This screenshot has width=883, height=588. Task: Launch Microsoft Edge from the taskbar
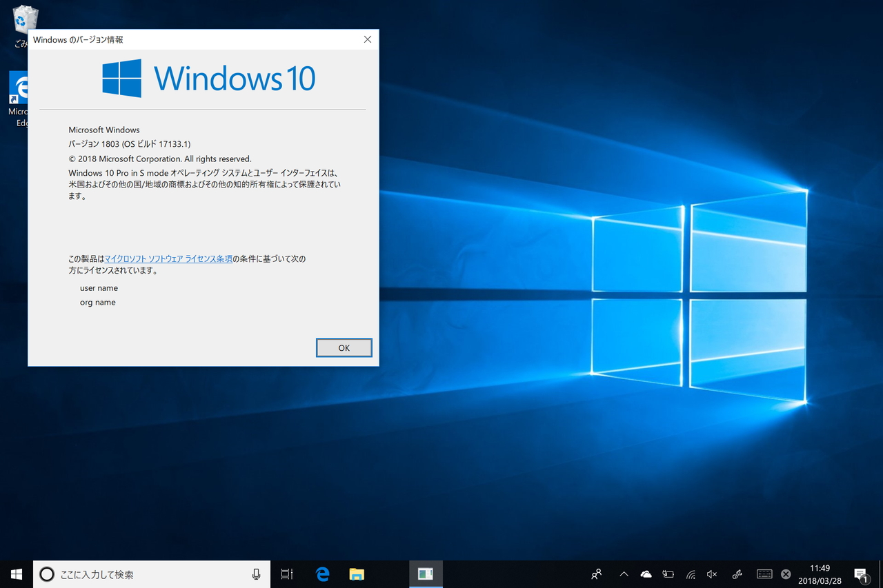[x=321, y=574]
